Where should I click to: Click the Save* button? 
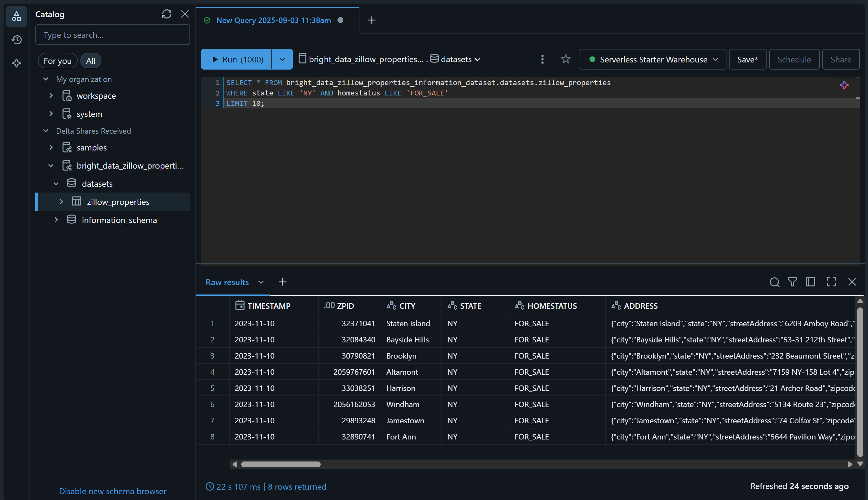tap(747, 60)
